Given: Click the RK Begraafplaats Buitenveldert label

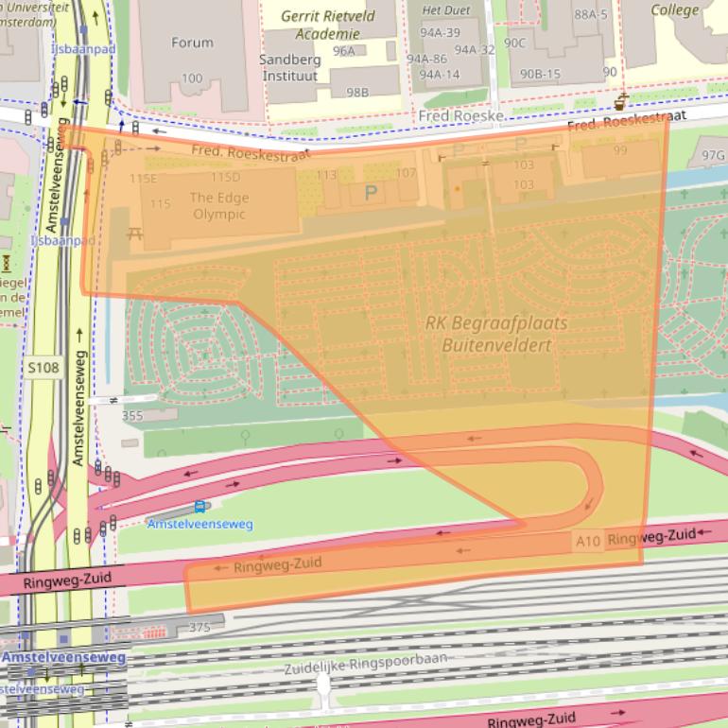Looking at the screenshot, I should (496, 333).
